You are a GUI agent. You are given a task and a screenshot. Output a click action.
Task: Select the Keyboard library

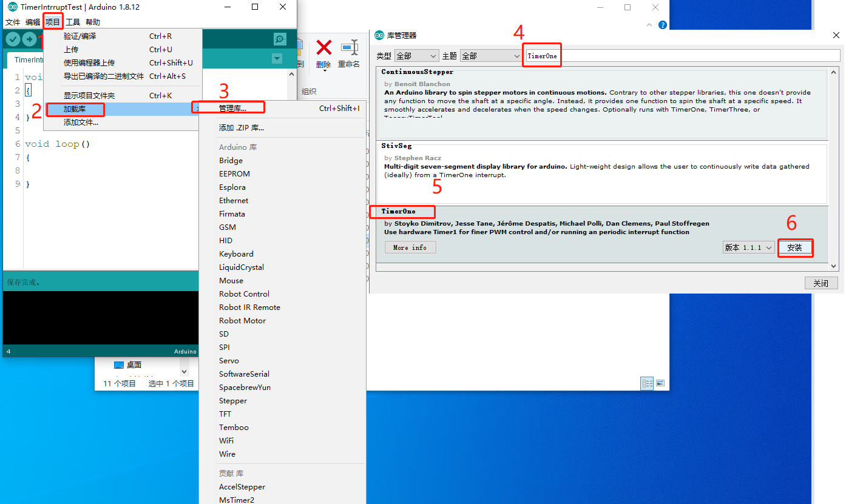(x=282, y=254)
